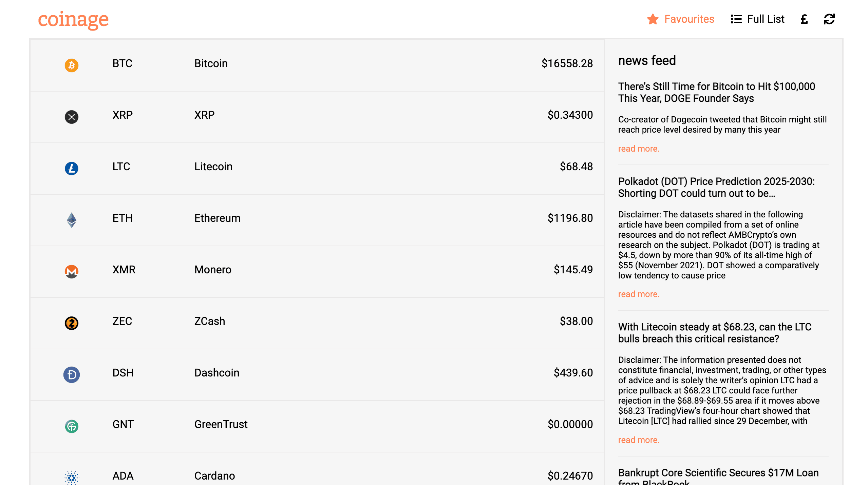Click the Monero coin name
This screenshot has height=485, width=868.
(x=213, y=270)
